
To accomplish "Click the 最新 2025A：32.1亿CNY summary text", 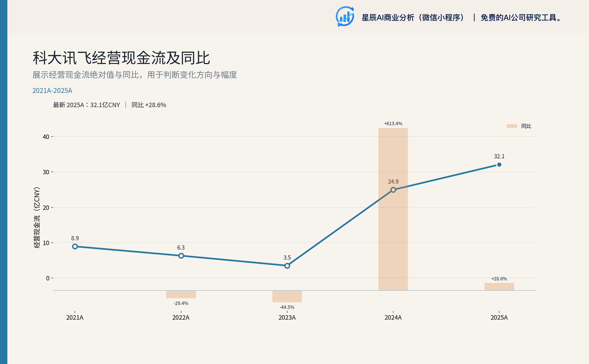I will coord(86,105).
